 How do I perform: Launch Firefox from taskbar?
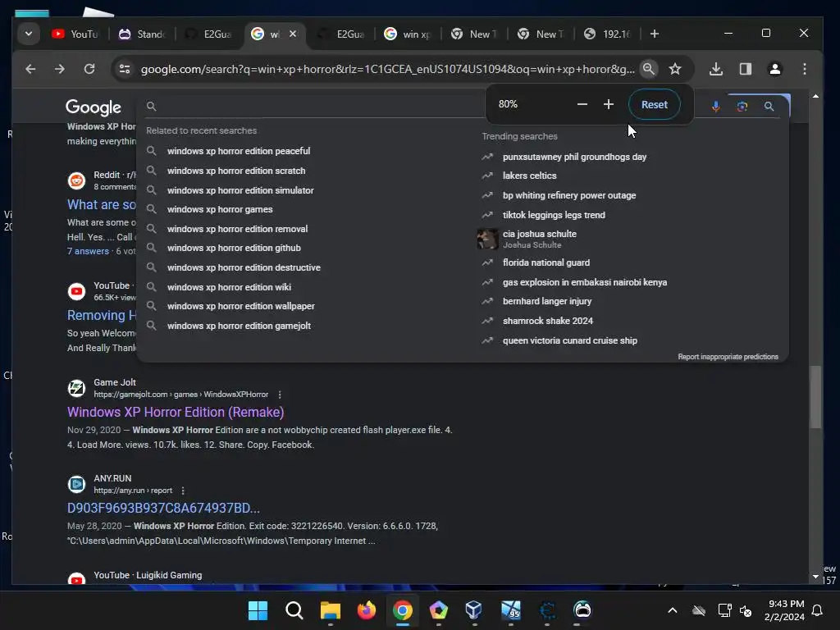[x=367, y=610]
